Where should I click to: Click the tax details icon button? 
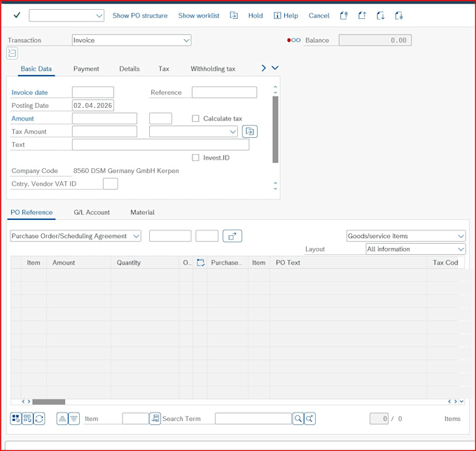[249, 132]
